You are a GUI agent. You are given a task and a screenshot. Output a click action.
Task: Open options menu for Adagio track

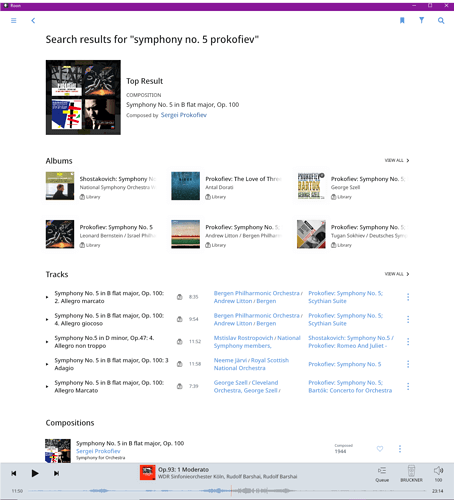(x=408, y=364)
